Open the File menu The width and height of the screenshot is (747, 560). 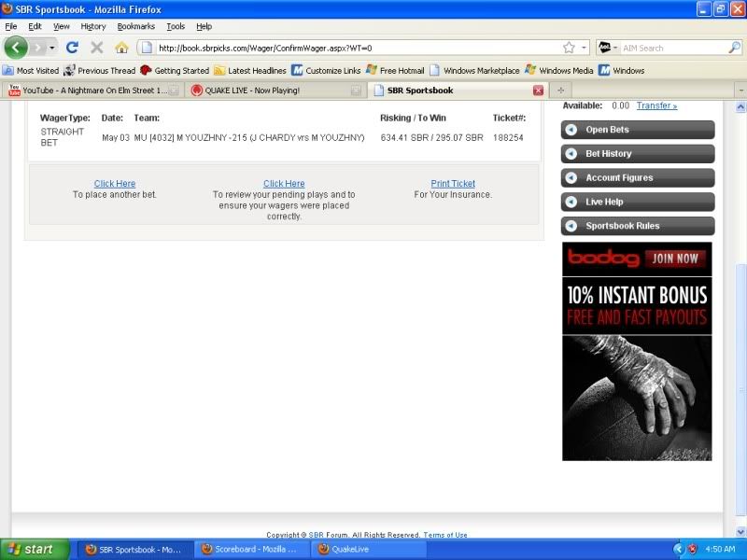(x=11, y=26)
